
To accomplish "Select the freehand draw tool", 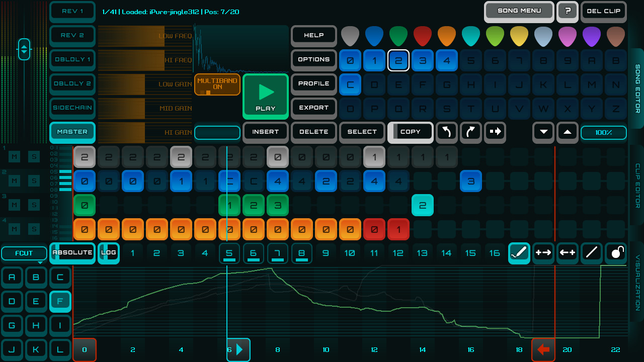I will point(519,253).
